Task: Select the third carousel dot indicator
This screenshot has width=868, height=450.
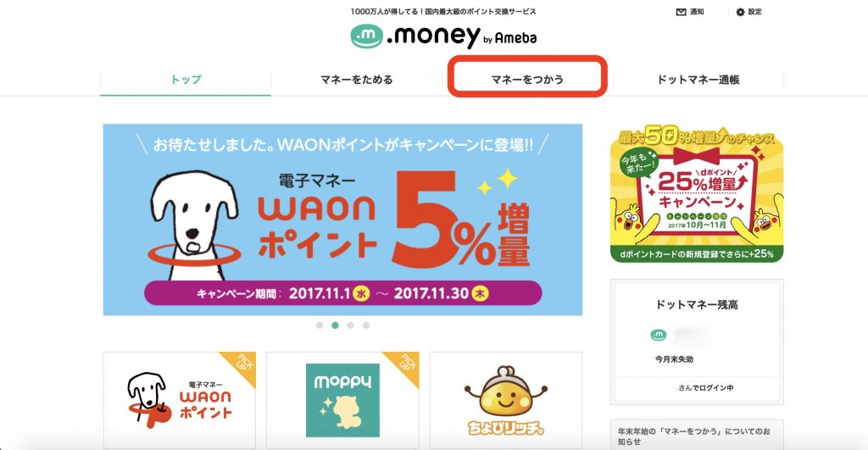Action: click(350, 325)
